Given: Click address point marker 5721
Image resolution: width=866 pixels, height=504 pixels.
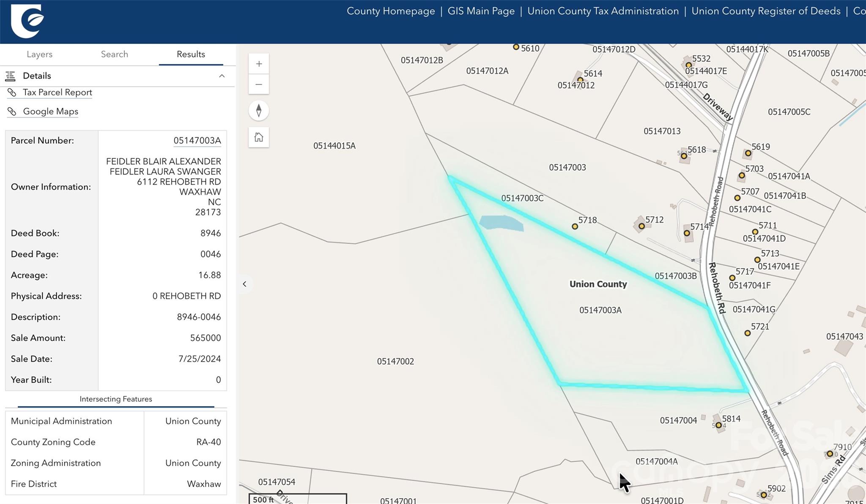Looking at the screenshot, I should click(747, 333).
